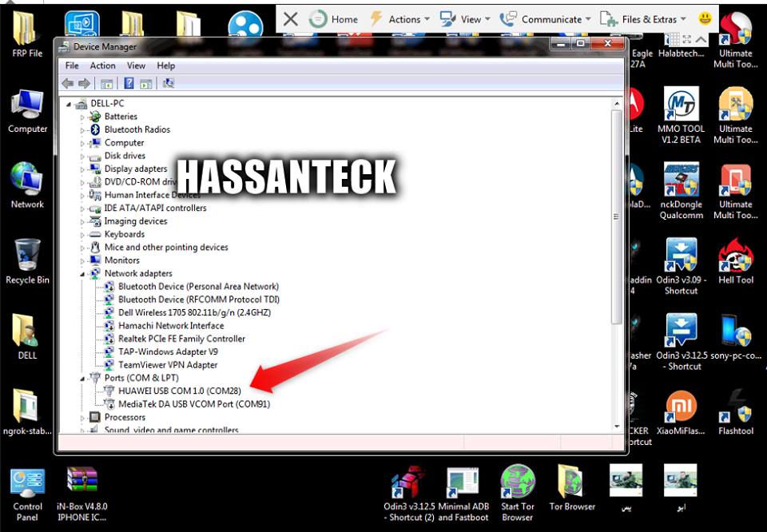Image resolution: width=767 pixels, height=532 pixels.
Task: Select the Network desktop icon
Action: (27, 186)
